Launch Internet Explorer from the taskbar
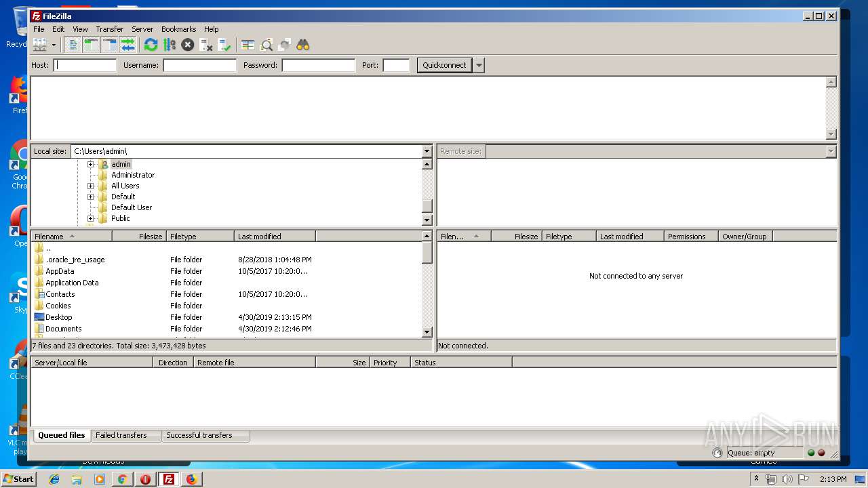This screenshot has width=868, height=488. tap(54, 479)
